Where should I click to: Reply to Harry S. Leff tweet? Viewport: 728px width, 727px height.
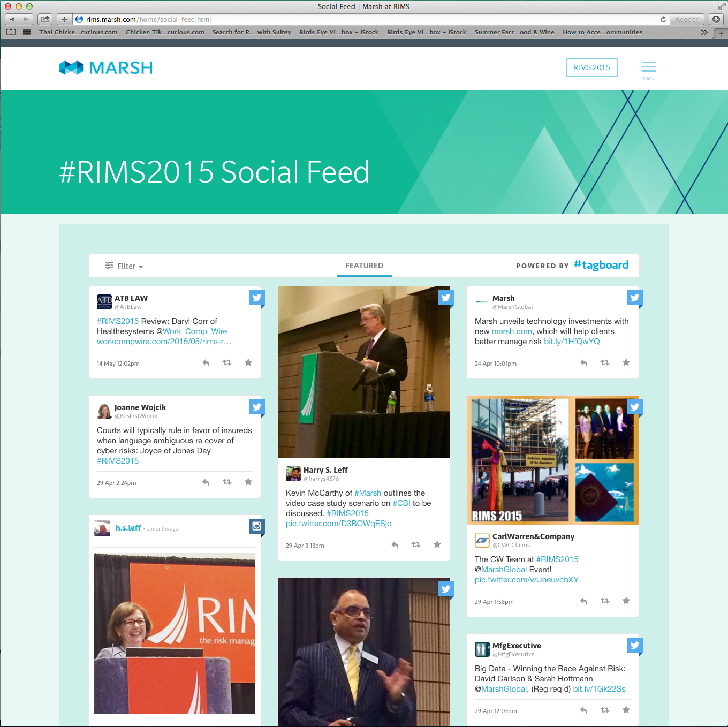tap(395, 545)
